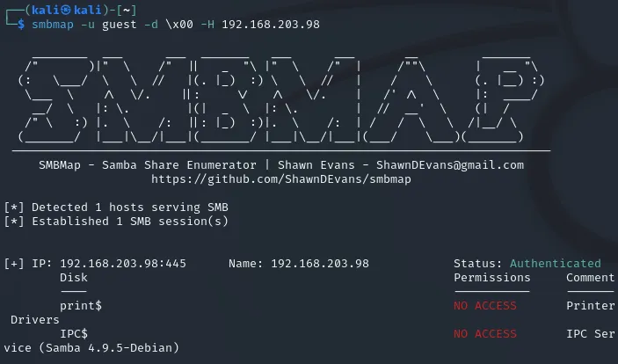The width and height of the screenshot is (618, 364).
Task: Click the target IP in the command line
Action: tap(271, 25)
